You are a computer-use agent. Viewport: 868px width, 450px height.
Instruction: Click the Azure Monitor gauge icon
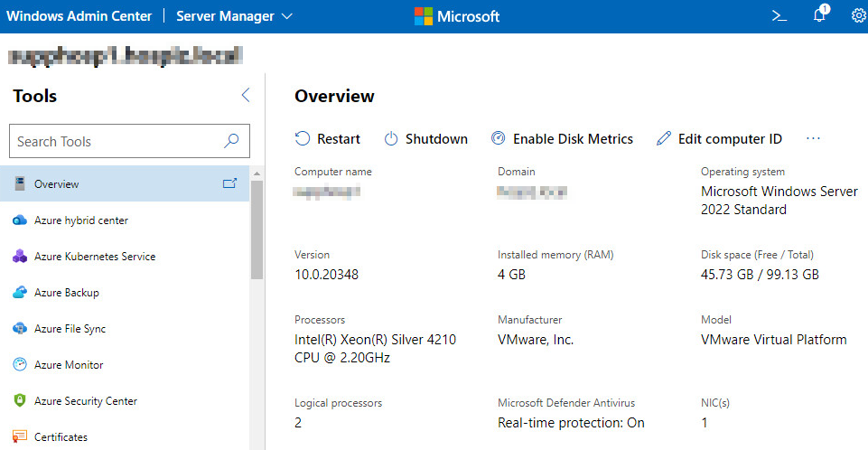(19, 364)
